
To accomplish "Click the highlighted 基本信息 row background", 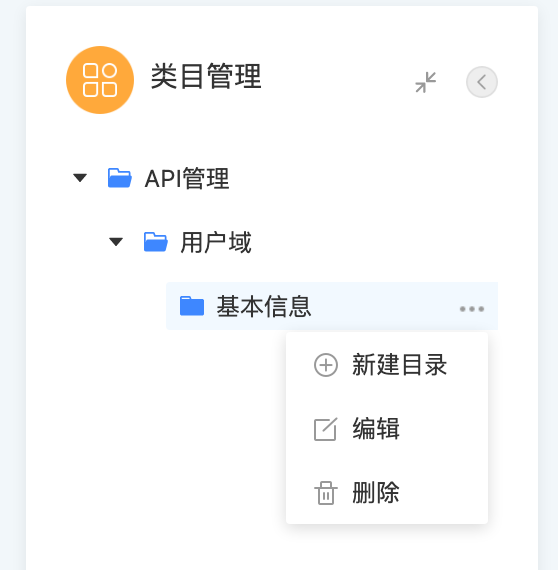I will click(x=332, y=306).
